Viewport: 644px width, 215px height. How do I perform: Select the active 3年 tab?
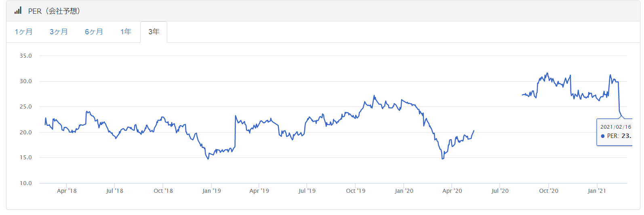[x=154, y=32]
